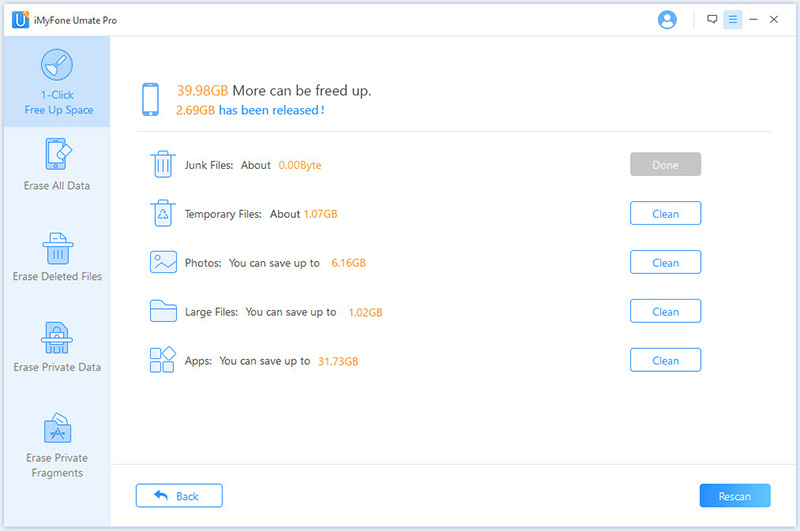The height and width of the screenshot is (531, 800).
Task: Click the 'Apps:' label
Action: point(198,361)
